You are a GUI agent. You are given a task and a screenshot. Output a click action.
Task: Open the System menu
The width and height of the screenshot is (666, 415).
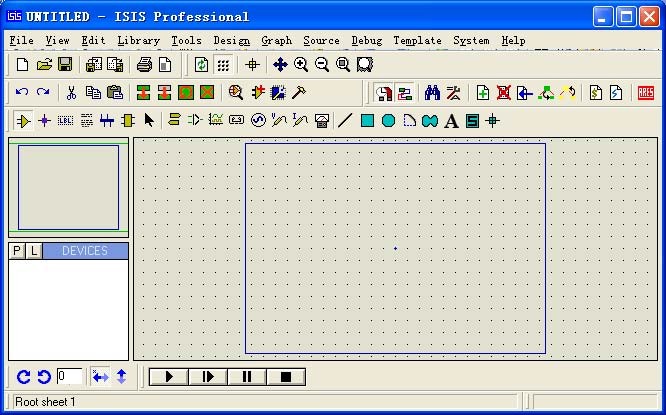click(471, 41)
